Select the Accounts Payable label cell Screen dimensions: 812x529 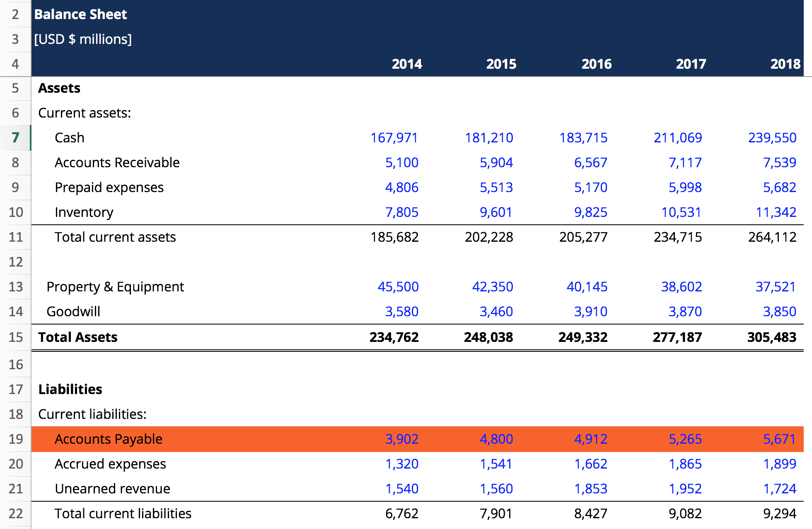(108, 439)
